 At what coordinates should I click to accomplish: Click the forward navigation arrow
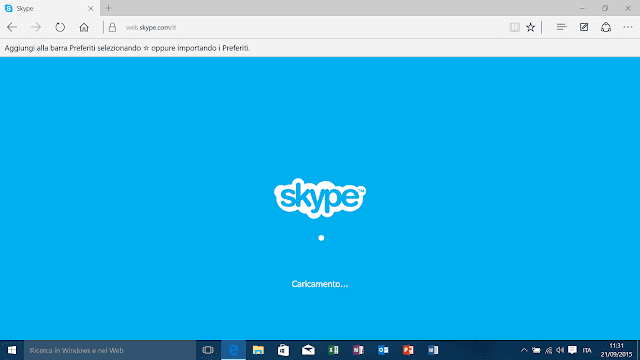click(36, 27)
